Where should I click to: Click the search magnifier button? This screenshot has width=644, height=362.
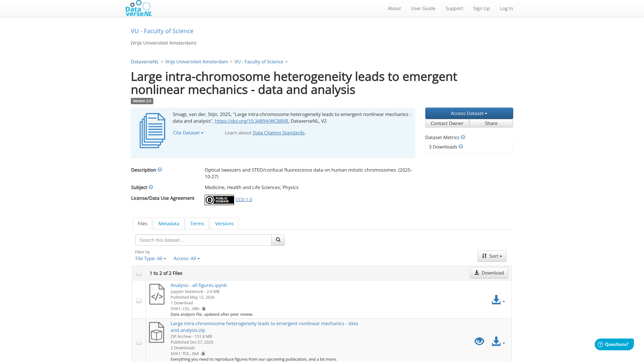coord(278,240)
